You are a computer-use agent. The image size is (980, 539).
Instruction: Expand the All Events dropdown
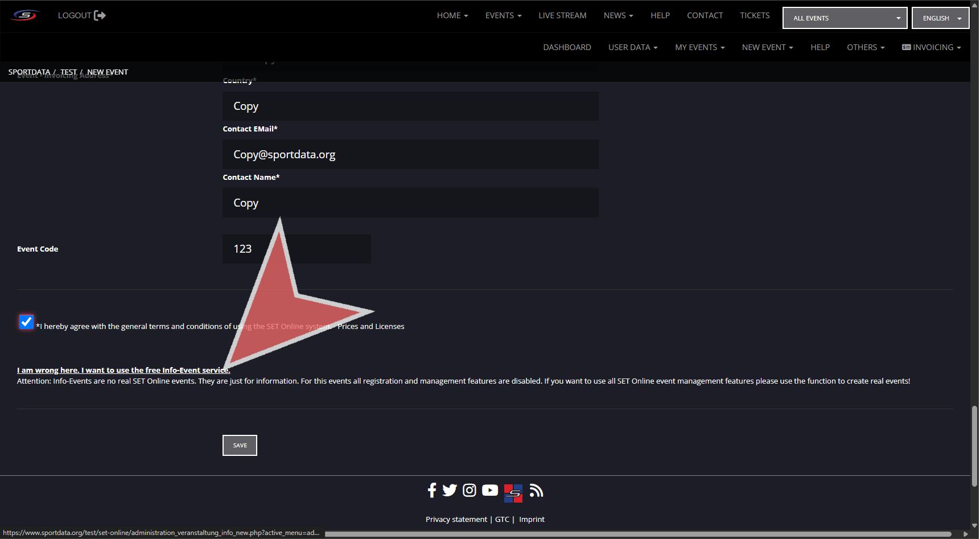click(x=845, y=18)
